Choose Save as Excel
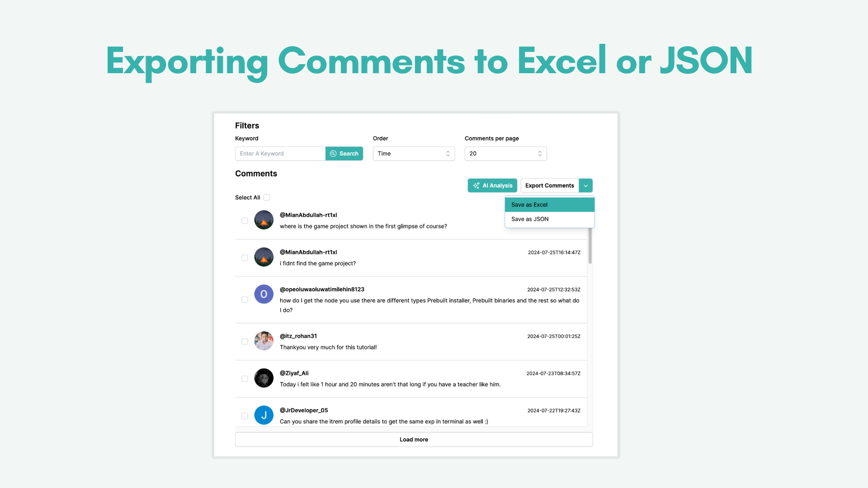This screenshot has height=488, width=868. [x=549, y=205]
